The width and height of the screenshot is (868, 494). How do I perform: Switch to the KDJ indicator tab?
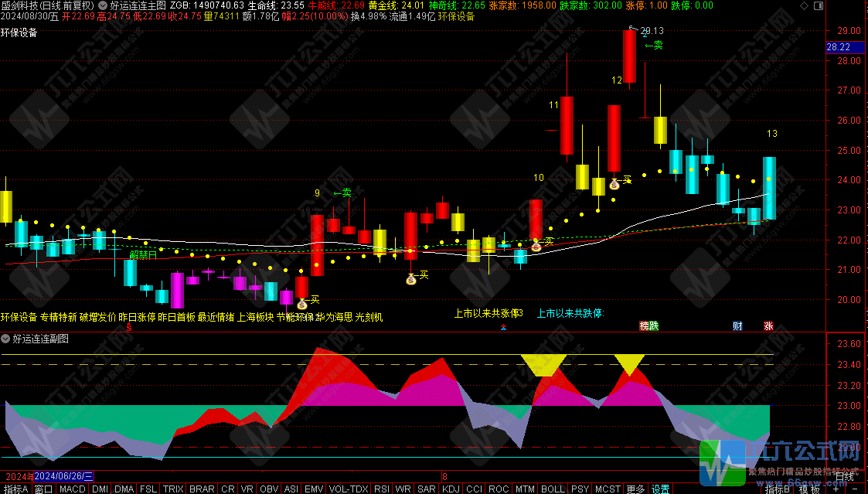451,489
